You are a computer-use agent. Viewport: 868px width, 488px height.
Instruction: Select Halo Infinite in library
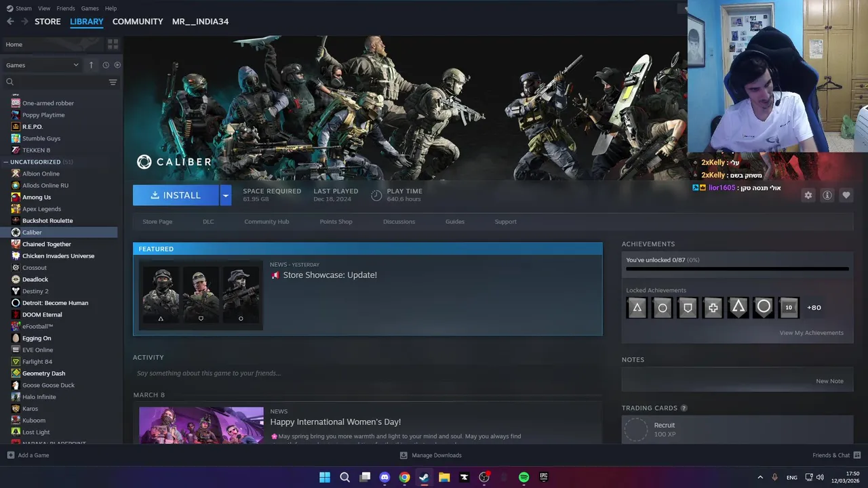tap(39, 396)
